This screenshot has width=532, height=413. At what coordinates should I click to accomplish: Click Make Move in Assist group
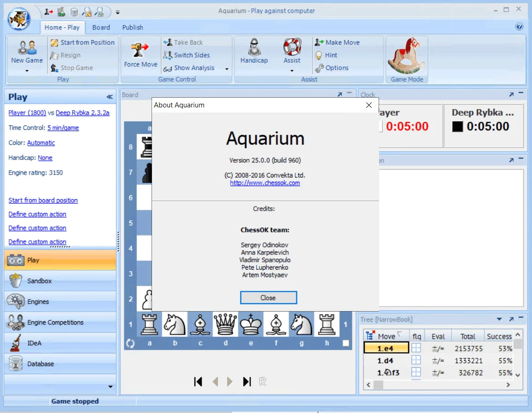pos(337,42)
